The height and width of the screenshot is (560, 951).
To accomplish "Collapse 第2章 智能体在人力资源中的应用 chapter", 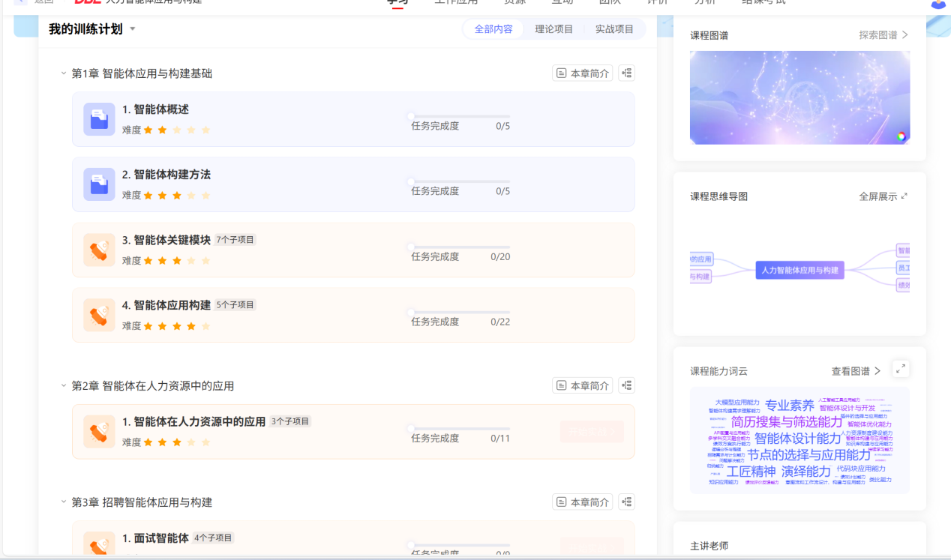I will coord(64,386).
